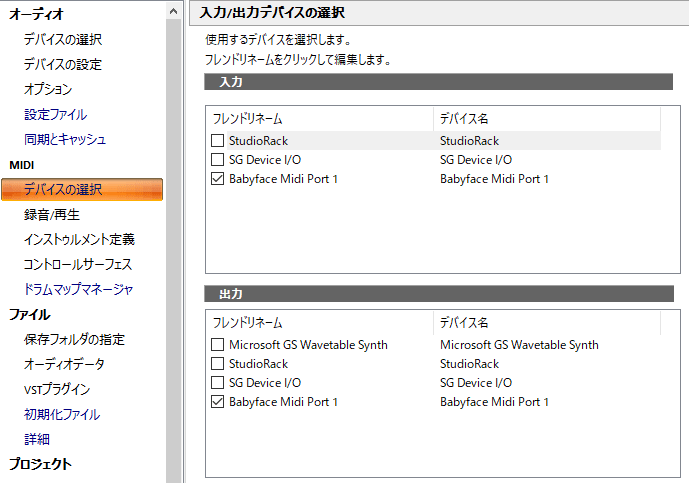This screenshot has height=483, width=689.
Task: Click MIDI category heading
Action: (x=22, y=165)
